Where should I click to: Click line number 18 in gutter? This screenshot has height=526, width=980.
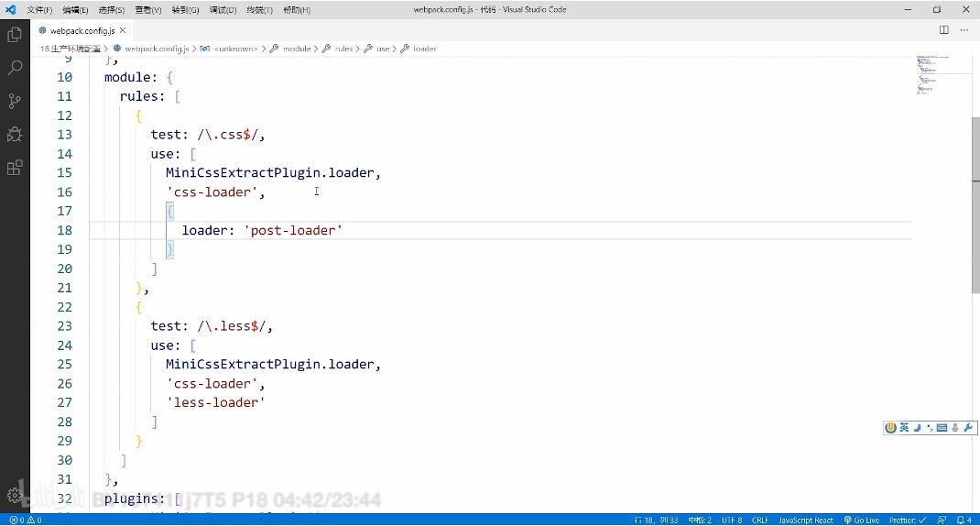click(64, 230)
